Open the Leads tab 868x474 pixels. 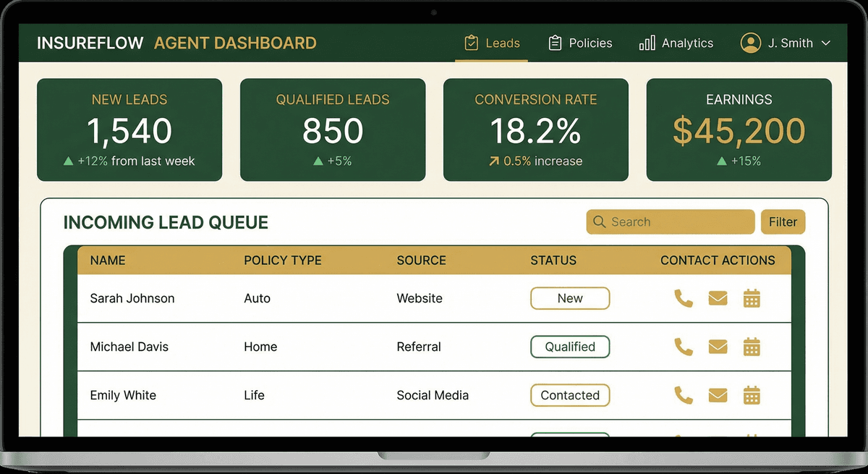click(492, 43)
